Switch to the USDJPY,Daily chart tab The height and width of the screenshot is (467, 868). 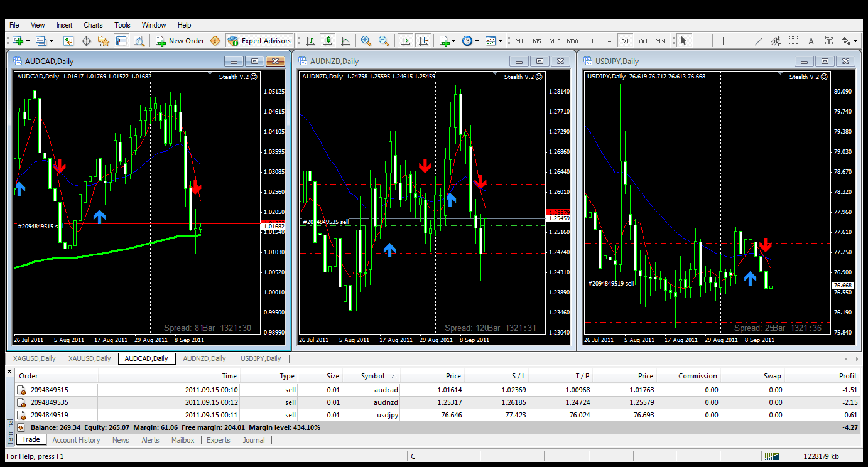261,358
